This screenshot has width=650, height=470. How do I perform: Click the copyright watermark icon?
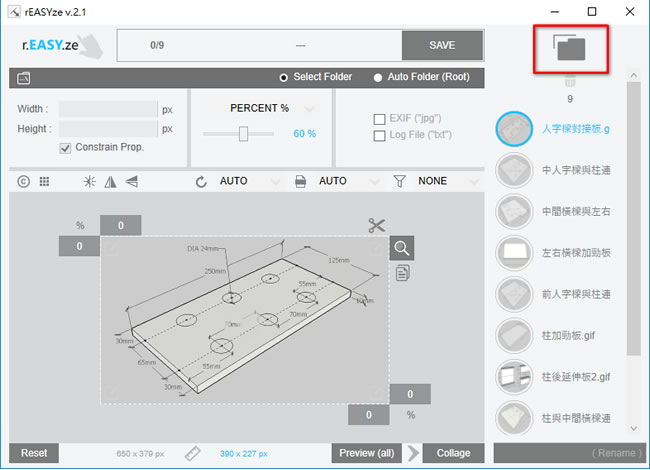24,182
